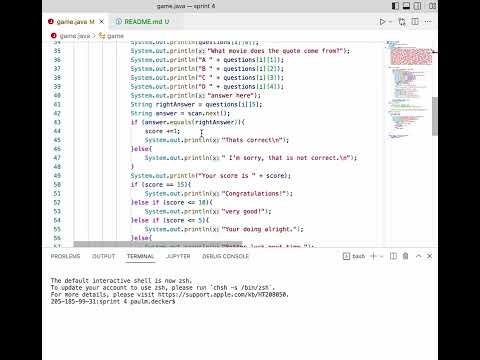Open the Customize Layout icon
This screenshot has height=360, width=480.
coord(433,6)
